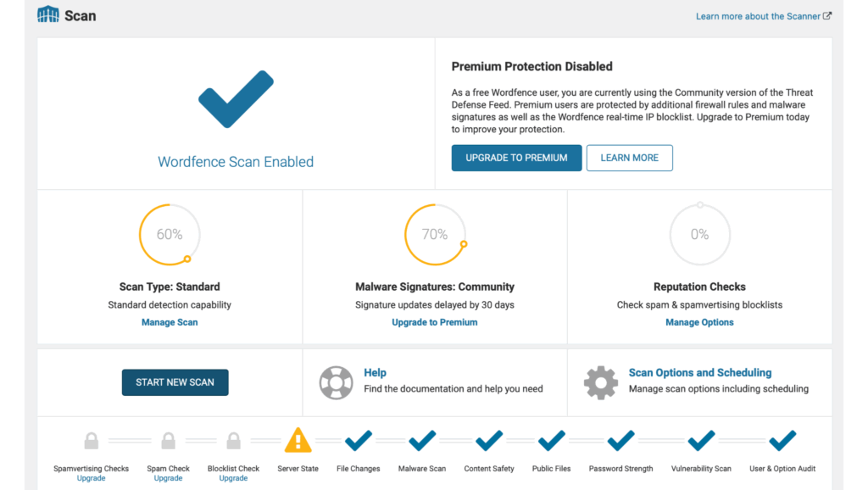This screenshot has width=868, height=490.
Task: Open the Scan Options and Scheduling link
Action: pos(699,373)
